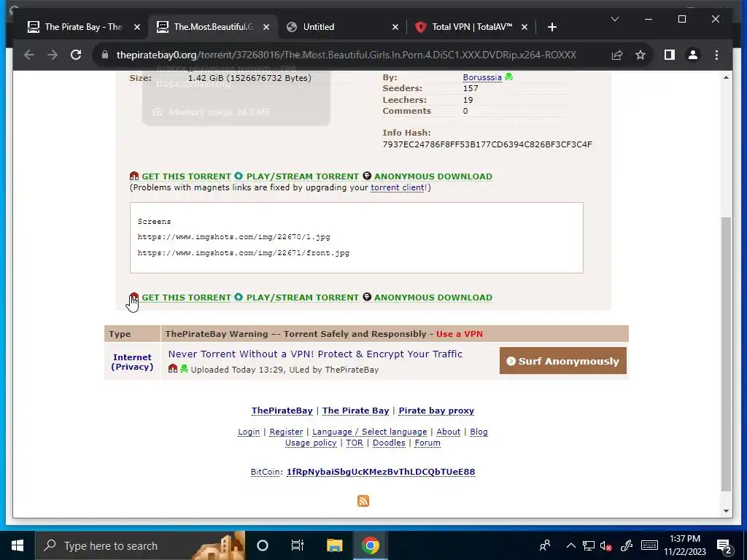747x560 pixels.
Task: Open uploader Borusssia's profile link
Action: click(x=482, y=77)
